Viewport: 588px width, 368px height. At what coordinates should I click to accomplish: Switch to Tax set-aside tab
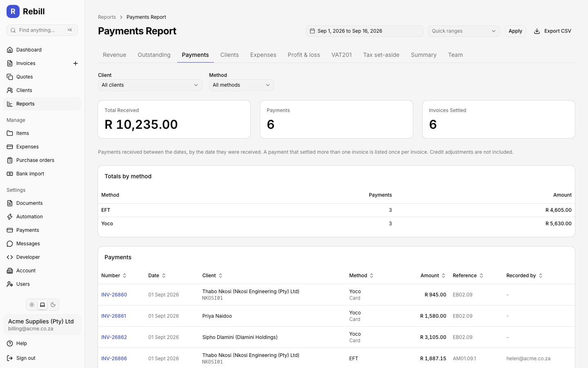point(381,55)
